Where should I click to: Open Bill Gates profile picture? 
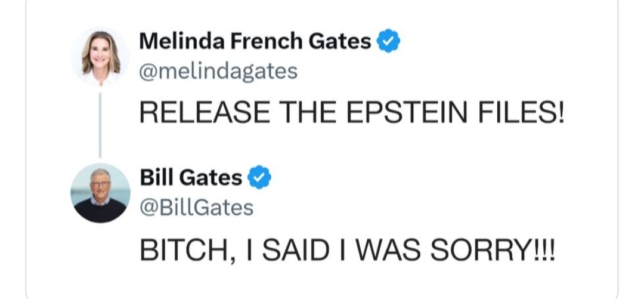point(100,193)
